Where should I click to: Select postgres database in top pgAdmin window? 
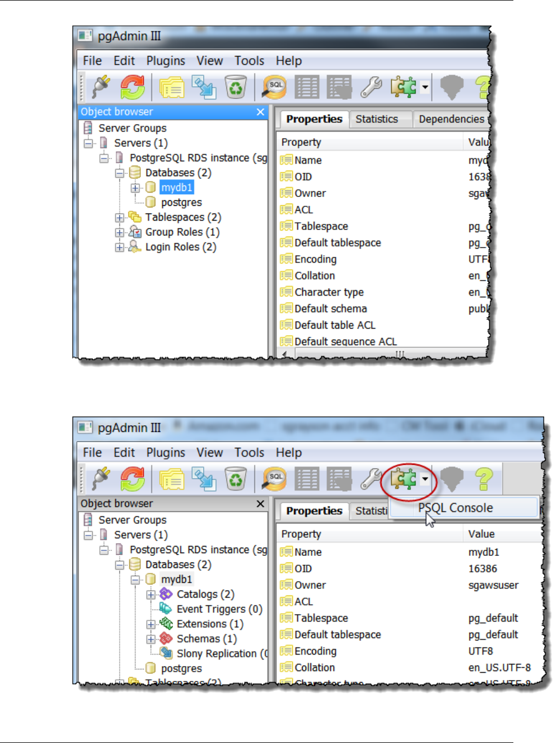[182, 202]
